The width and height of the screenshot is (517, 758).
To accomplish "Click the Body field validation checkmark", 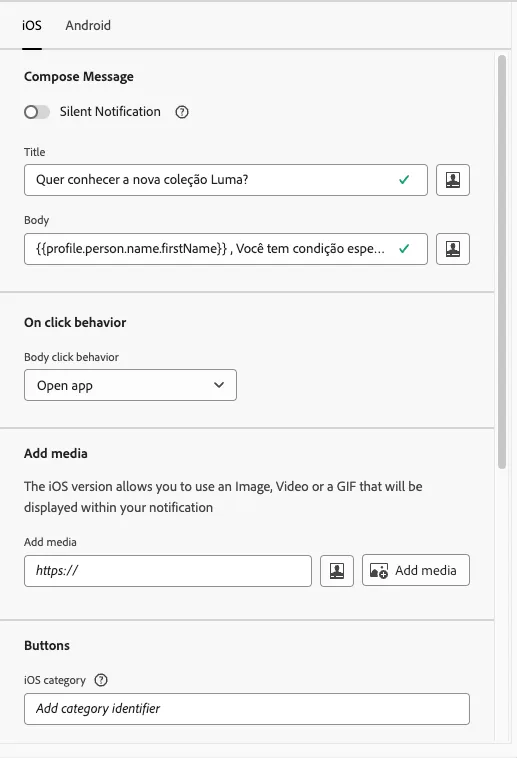I will (404, 249).
